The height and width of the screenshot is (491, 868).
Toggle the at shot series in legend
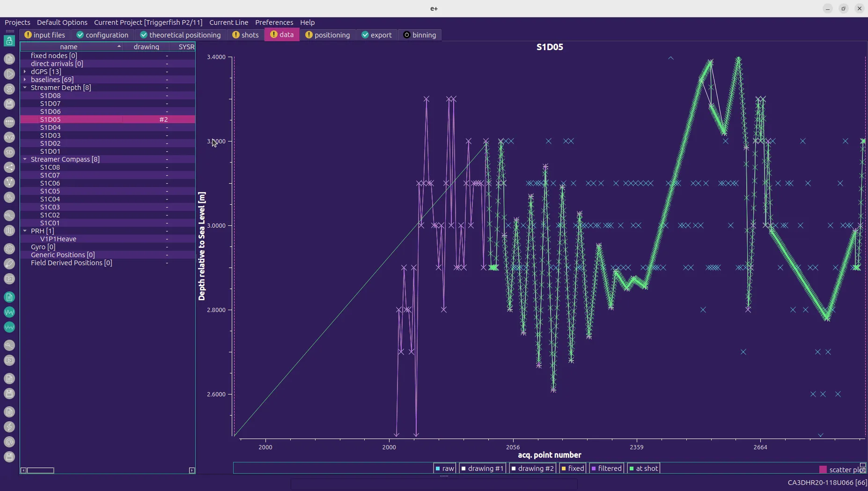tap(643, 469)
